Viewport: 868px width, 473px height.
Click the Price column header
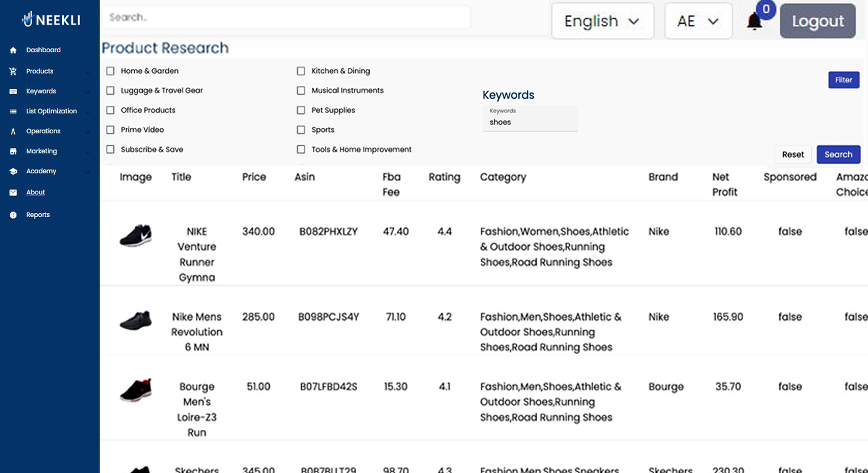tap(254, 177)
